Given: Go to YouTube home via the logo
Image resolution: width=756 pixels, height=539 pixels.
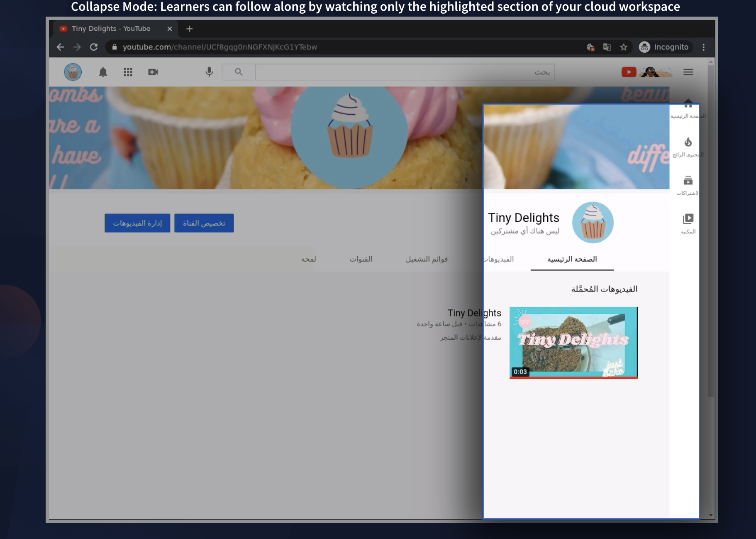Looking at the screenshot, I should tap(647, 72).
